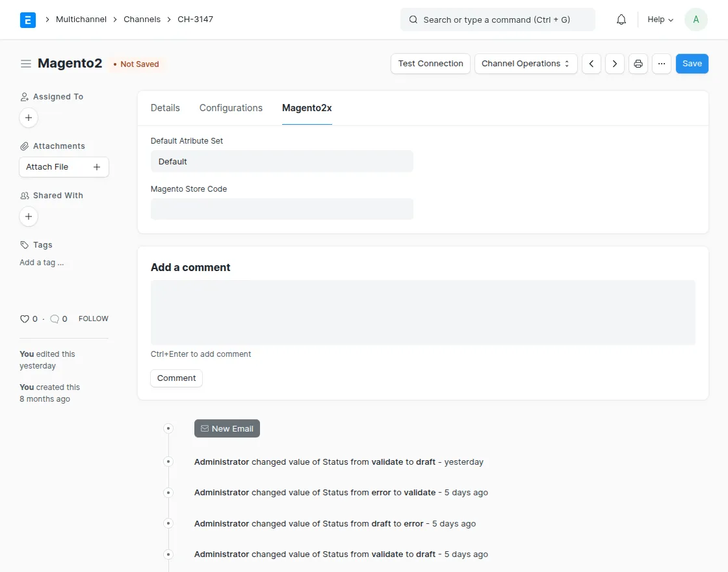Open the user avatar menu

(x=695, y=19)
